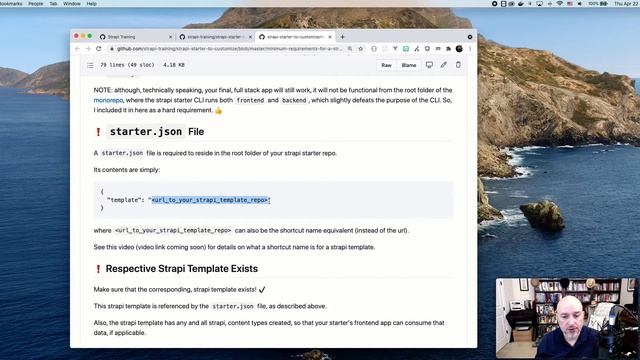
Task: Click the Wi-Fi status icon
Action: [560, 4]
